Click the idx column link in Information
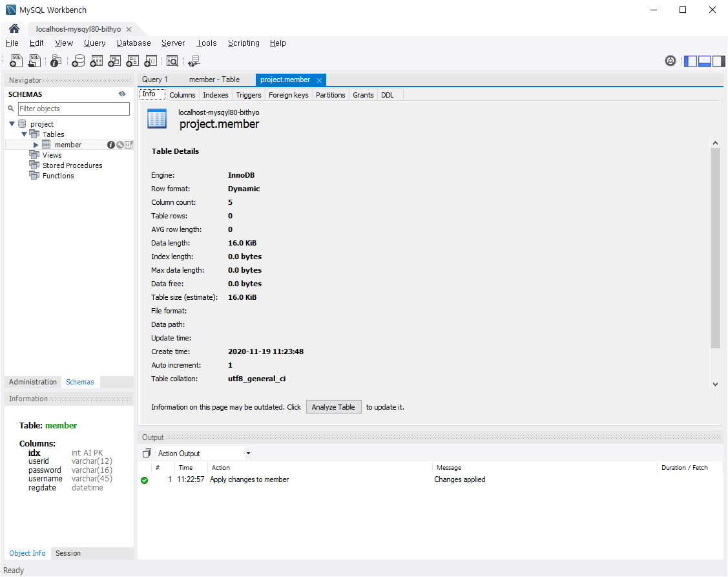 [34, 452]
